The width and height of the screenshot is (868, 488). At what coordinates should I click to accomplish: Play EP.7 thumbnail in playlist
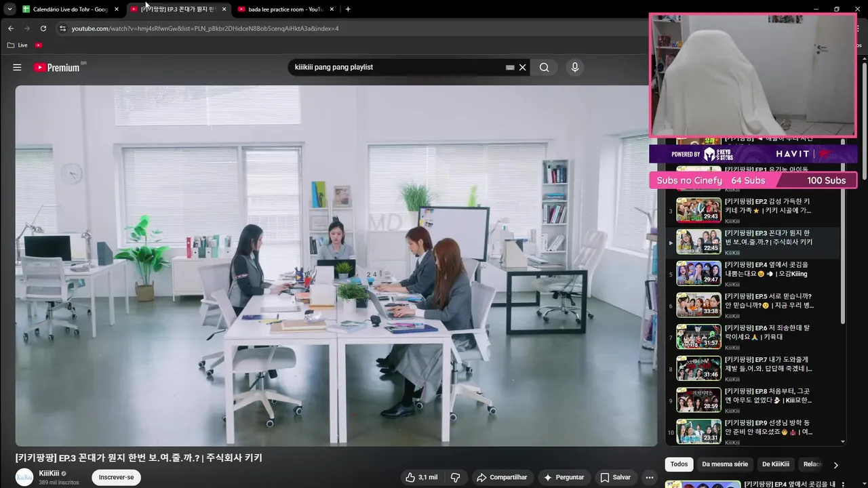[698, 368]
